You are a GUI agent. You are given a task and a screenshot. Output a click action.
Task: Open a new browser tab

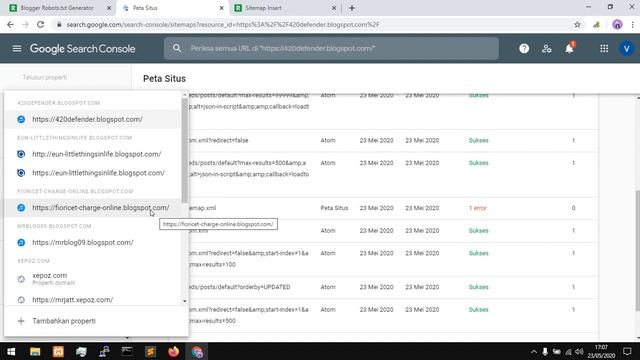352,8
